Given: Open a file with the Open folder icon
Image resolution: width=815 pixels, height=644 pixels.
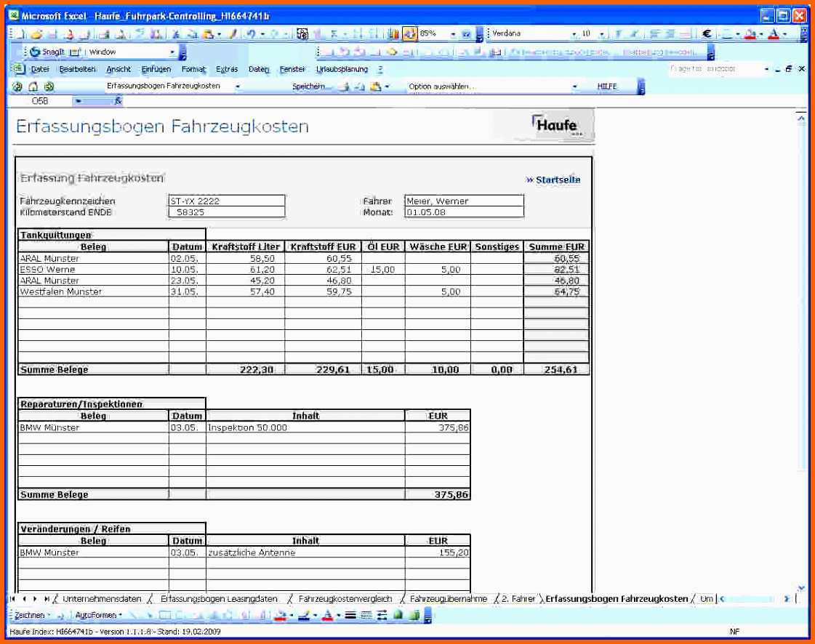Looking at the screenshot, I should tap(36, 34).
